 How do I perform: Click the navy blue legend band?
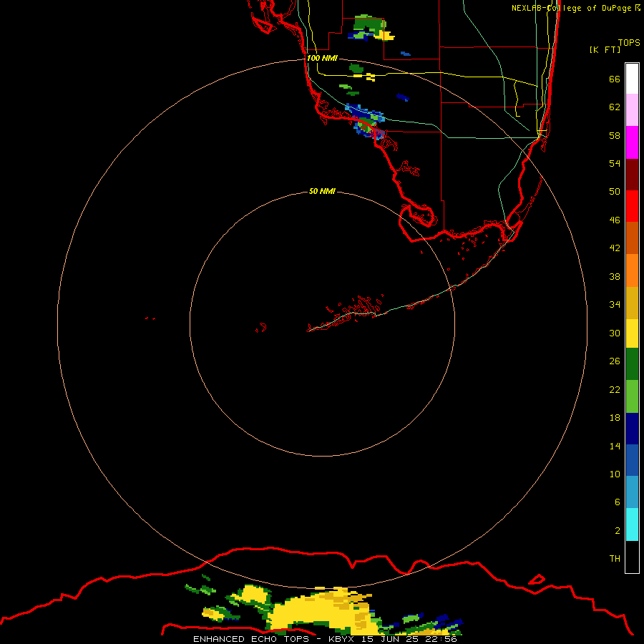[x=632, y=429]
